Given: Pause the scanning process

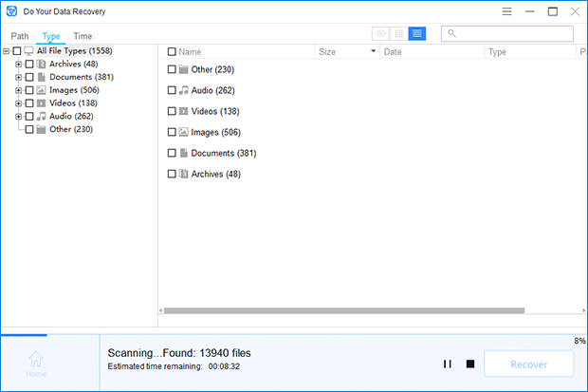Looking at the screenshot, I should point(448,364).
